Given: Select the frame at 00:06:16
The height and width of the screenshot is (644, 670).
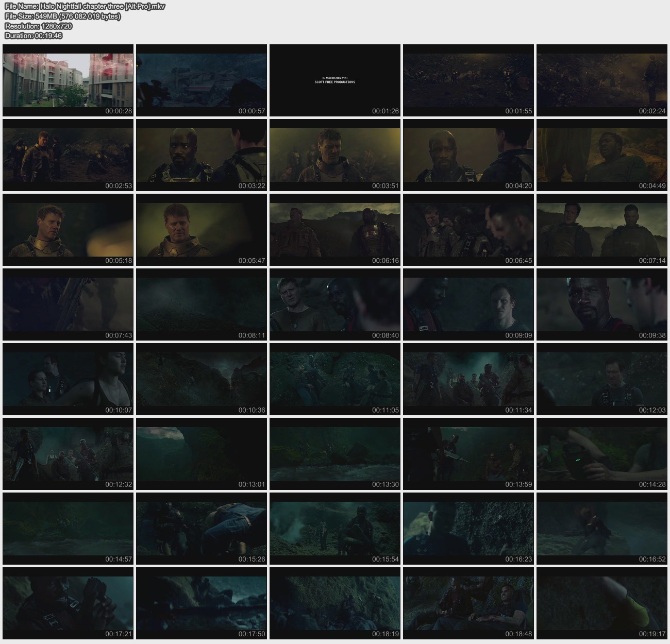Looking at the screenshot, I should pos(334,229).
